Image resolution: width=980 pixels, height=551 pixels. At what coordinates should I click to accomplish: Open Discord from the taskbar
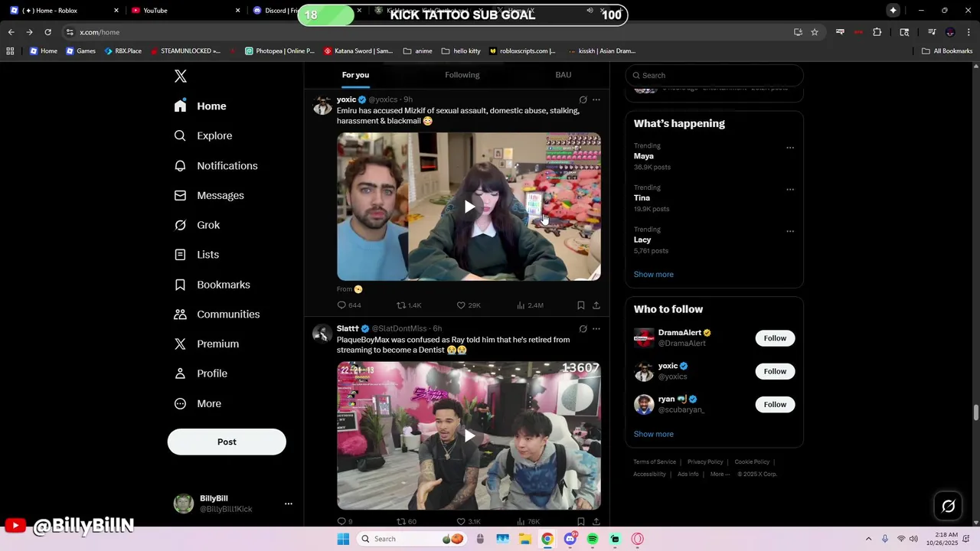pos(570,539)
